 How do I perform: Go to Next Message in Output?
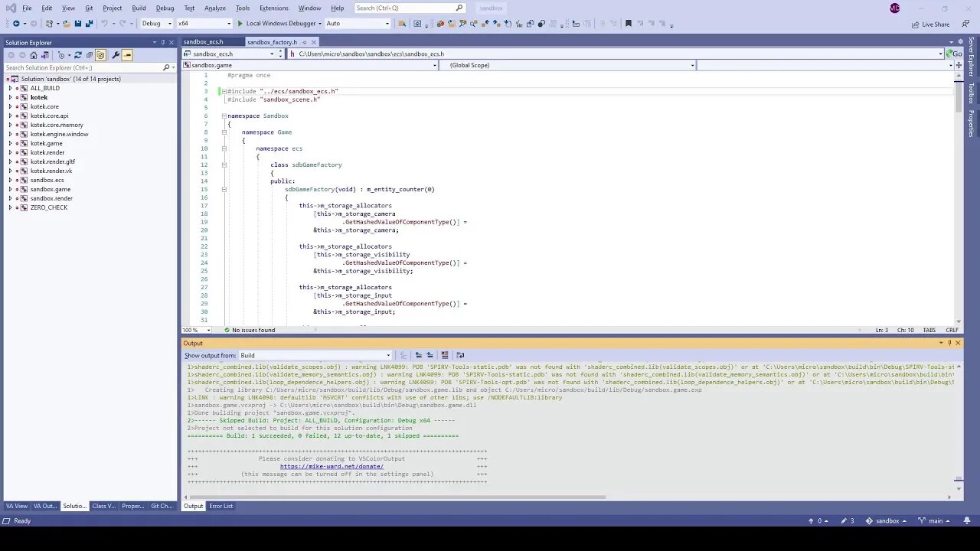pos(430,355)
